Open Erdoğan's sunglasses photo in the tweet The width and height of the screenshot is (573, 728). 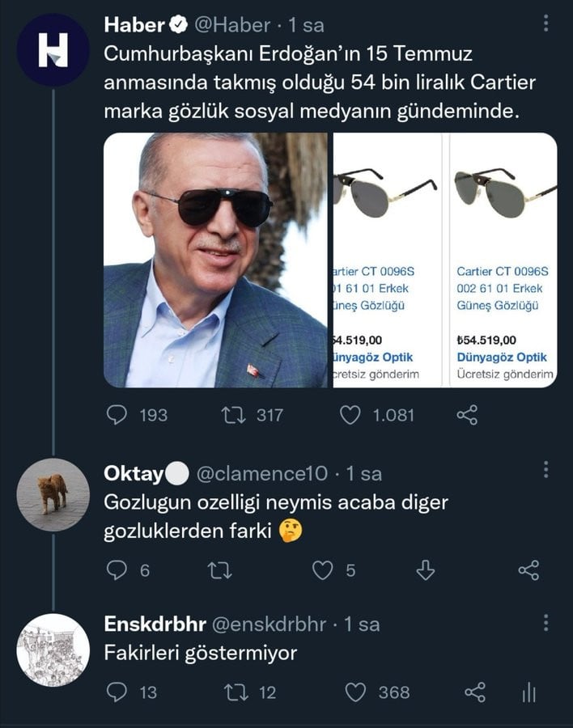tap(215, 260)
